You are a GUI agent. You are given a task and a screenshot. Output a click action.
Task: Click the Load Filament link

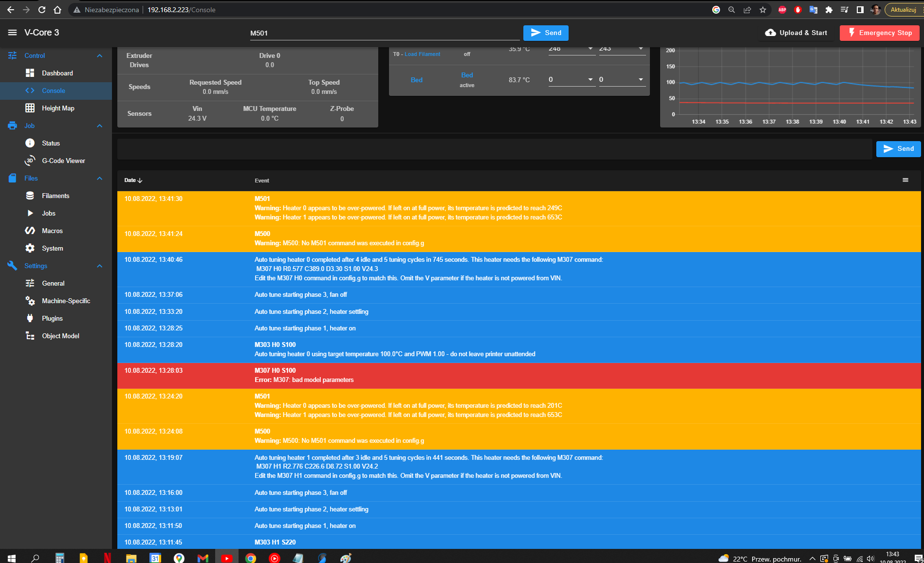point(422,54)
